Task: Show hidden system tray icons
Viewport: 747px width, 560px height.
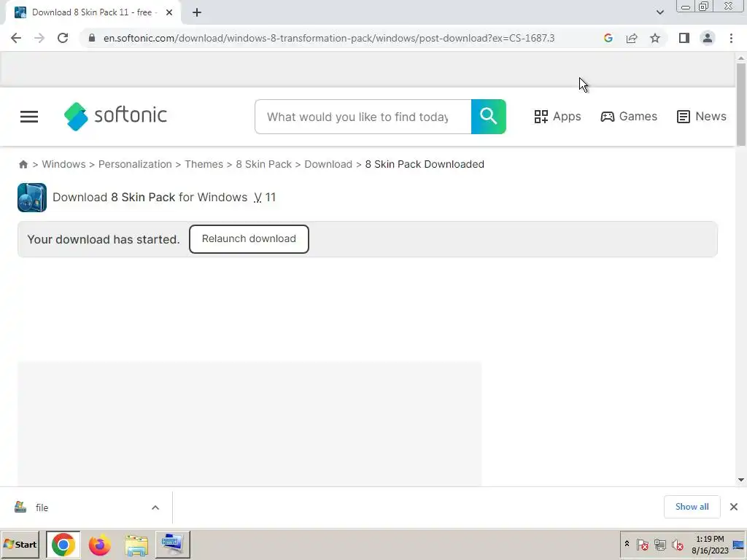Action: (627, 544)
